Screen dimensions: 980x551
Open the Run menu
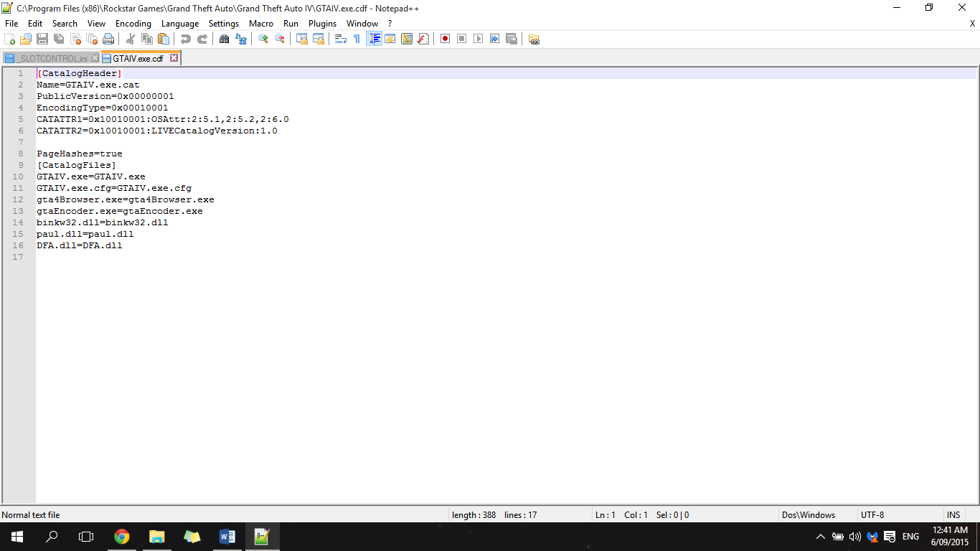(x=291, y=24)
